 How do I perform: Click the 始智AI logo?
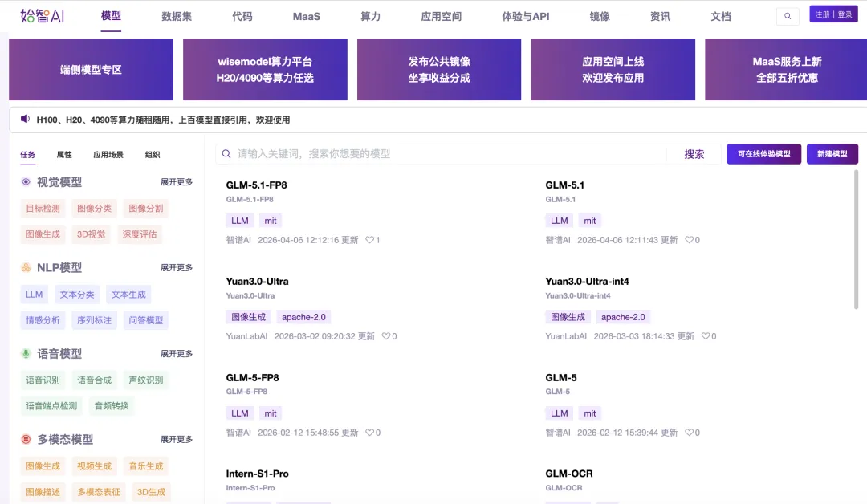[x=42, y=16]
